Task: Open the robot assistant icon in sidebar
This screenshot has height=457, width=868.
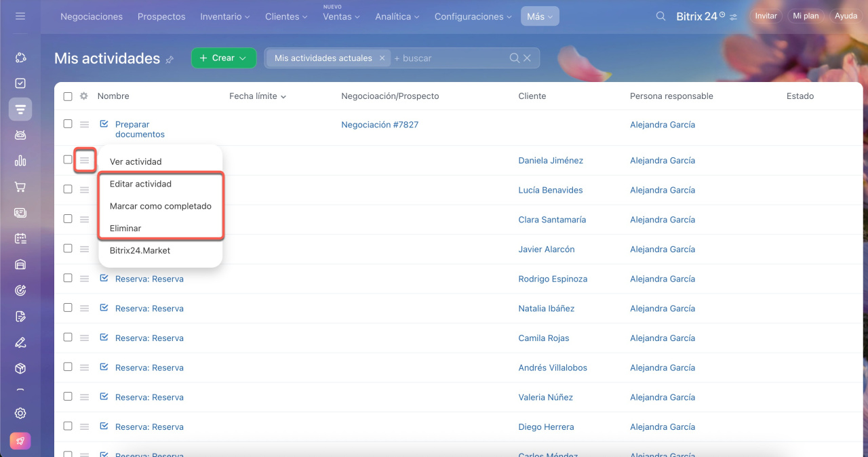Action: pos(20,135)
